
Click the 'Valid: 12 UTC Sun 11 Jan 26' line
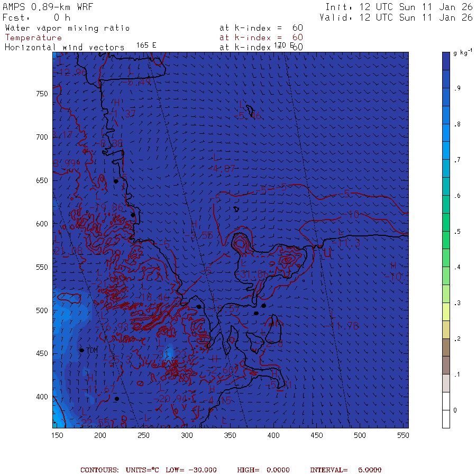pyautogui.click(x=396, y=17)
